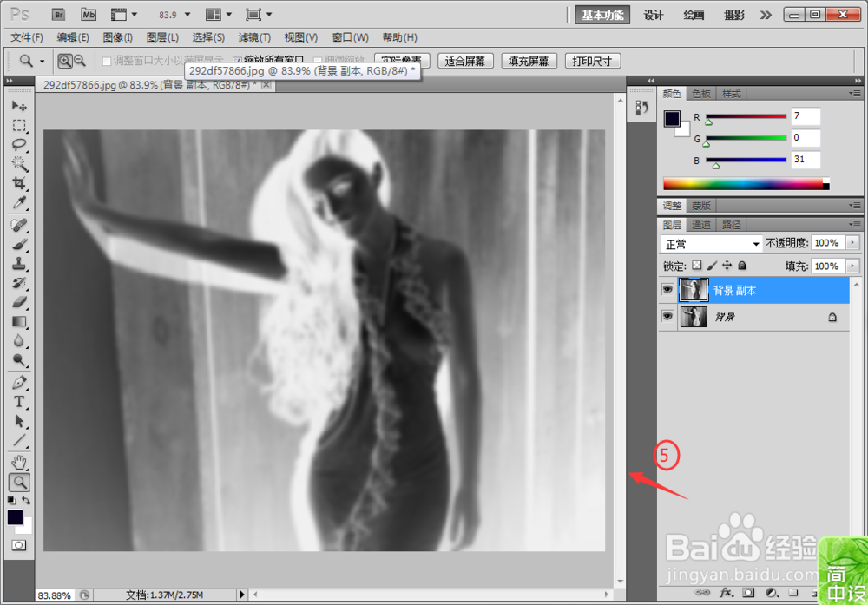The height and width of the screenshot is (605, 868).
Task: Open the 文件(F) menu
Action: [27, 37]
